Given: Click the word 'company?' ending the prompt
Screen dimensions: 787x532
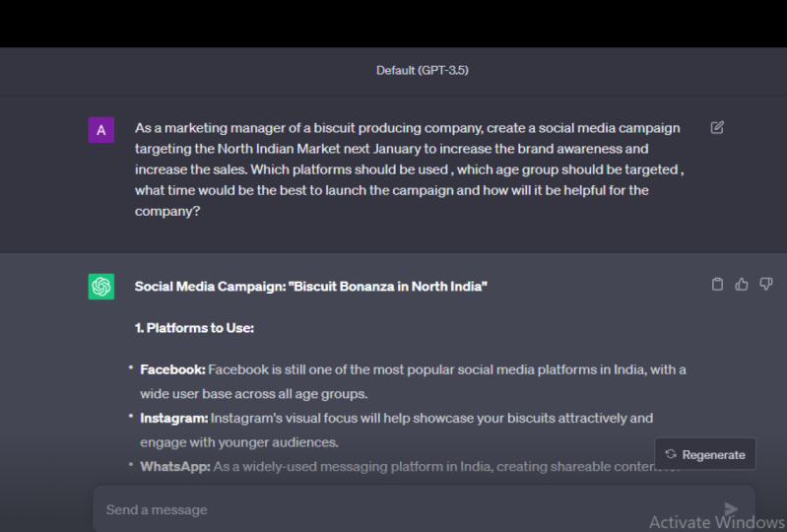Looking at the screenshot, I should point(167,211).
